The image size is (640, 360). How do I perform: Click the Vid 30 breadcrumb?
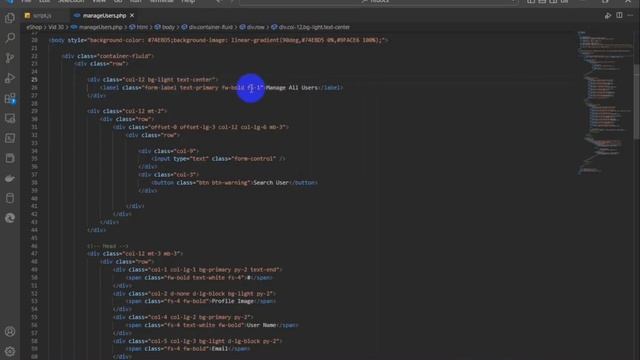tap(56, 27)
